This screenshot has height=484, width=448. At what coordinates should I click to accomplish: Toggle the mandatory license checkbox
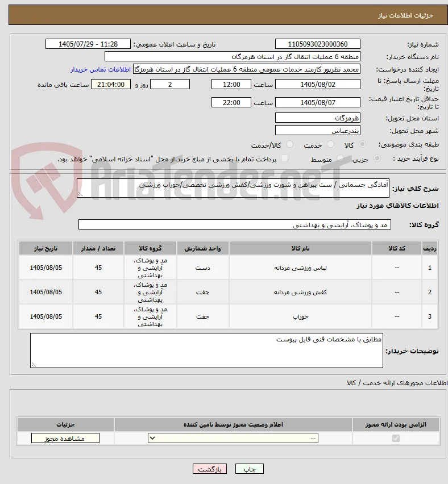coord(396,438)
